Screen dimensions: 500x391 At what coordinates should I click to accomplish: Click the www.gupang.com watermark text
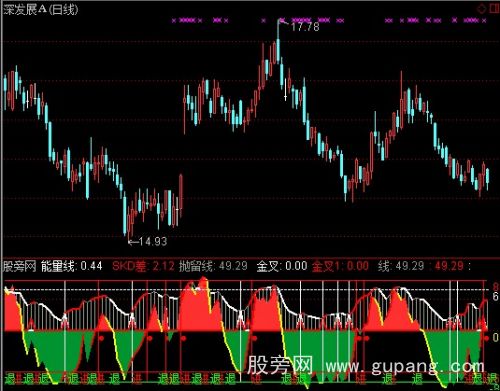coord(405,367)
